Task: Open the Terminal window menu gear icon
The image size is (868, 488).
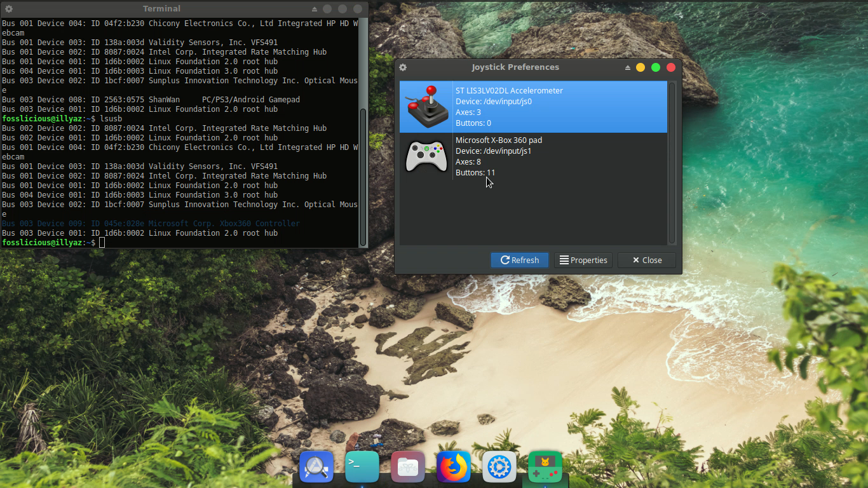Action: click(9, 9)
